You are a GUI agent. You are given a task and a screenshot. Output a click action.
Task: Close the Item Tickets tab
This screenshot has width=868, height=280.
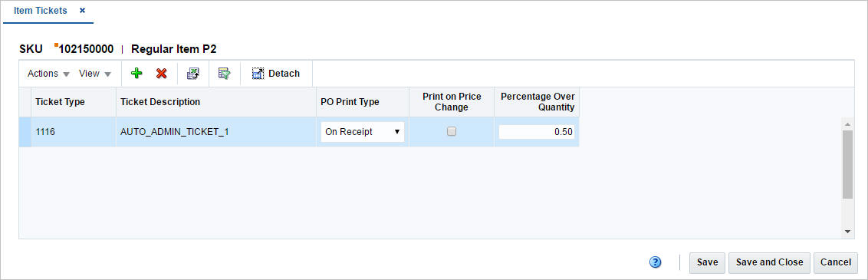83,11
